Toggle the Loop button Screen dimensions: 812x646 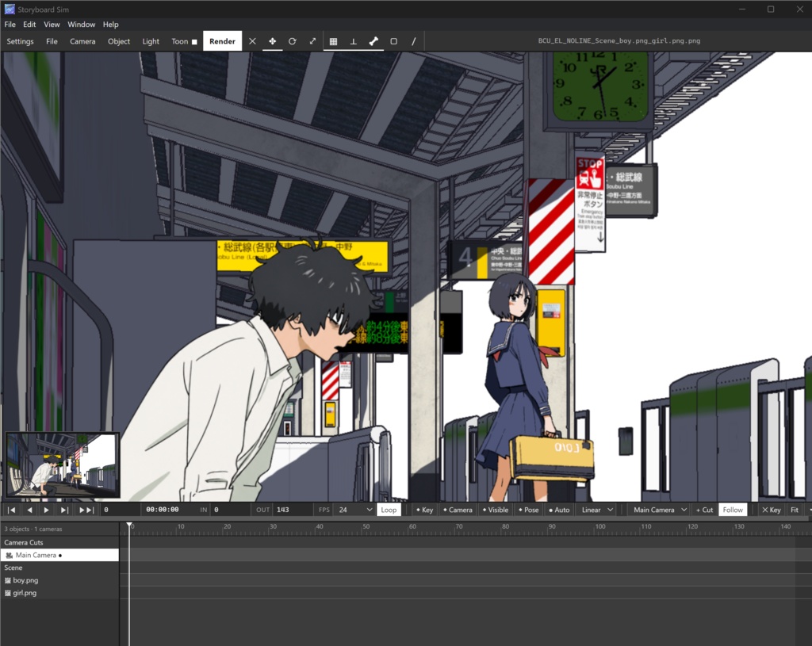389,510
